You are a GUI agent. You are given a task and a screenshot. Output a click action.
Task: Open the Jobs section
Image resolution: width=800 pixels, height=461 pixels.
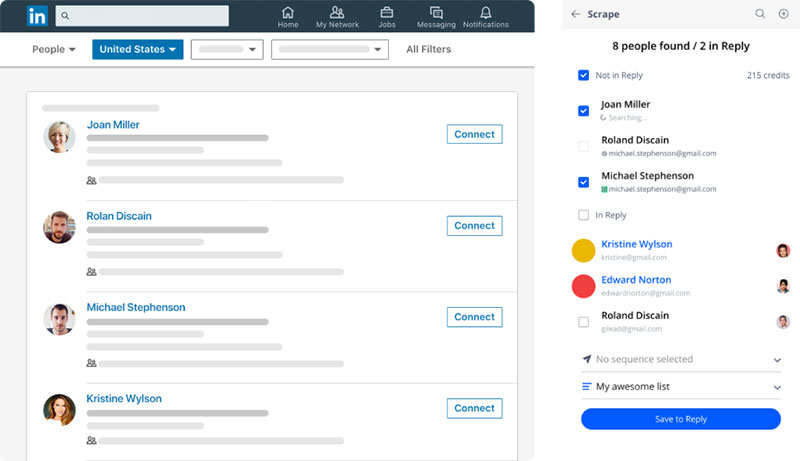(387, 17)
